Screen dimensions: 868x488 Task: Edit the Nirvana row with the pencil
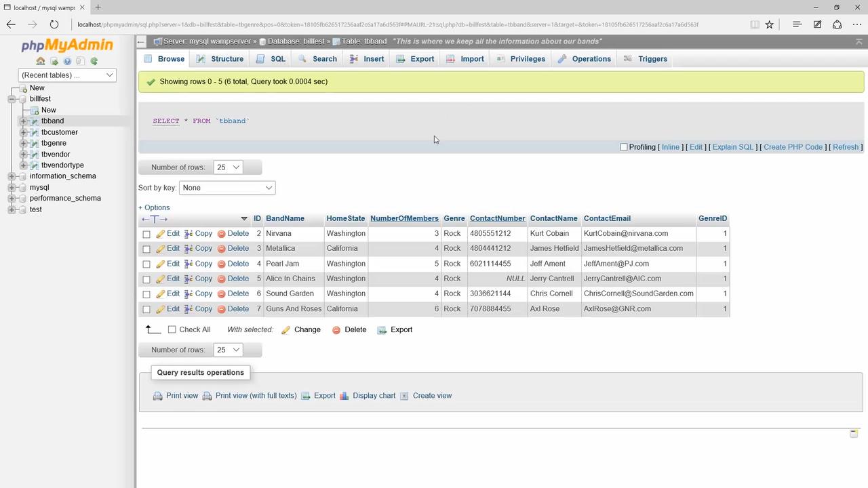pos(167,233)
